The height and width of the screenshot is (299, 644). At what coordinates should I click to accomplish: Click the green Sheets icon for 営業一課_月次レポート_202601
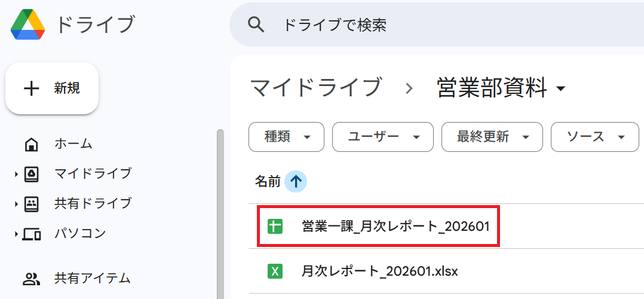coord(275,227)
